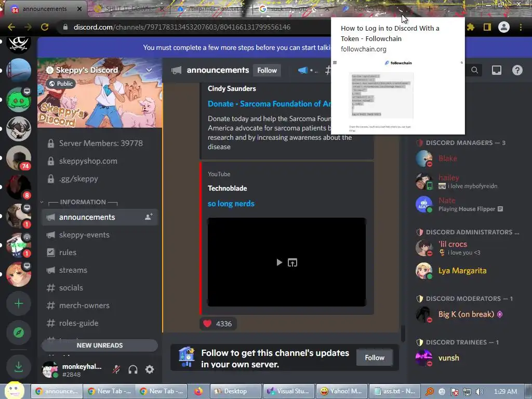
Task: Click heart reaction 4336
Action: 218,324
